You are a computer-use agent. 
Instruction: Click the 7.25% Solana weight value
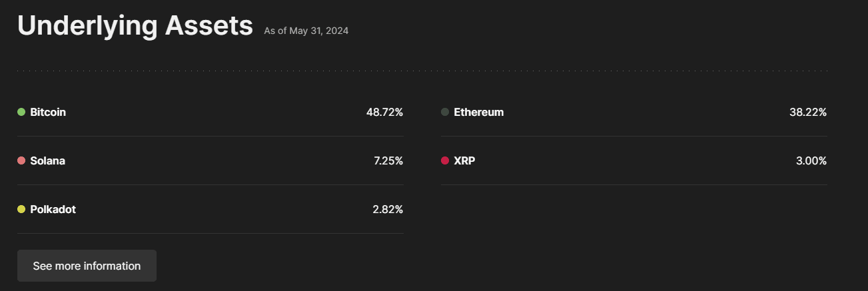point(388,160)
